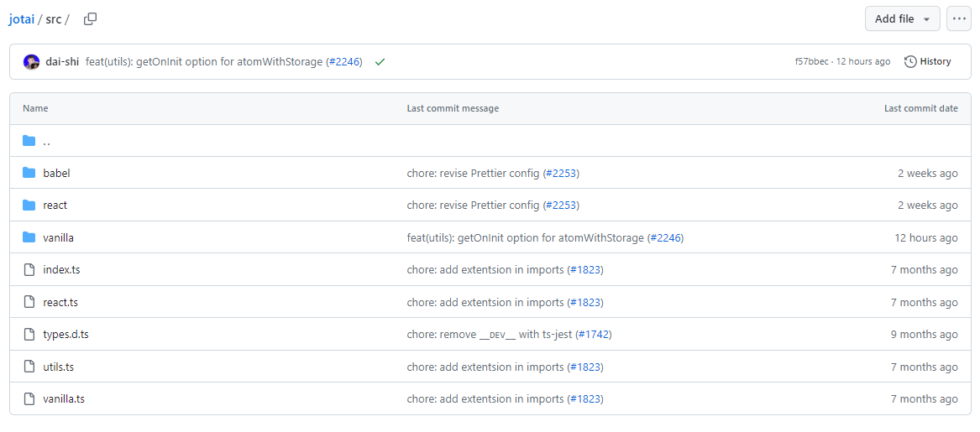Open the more options ellipsis menu
This screenshot has height=432, width=980.
(x=959, y=18)
